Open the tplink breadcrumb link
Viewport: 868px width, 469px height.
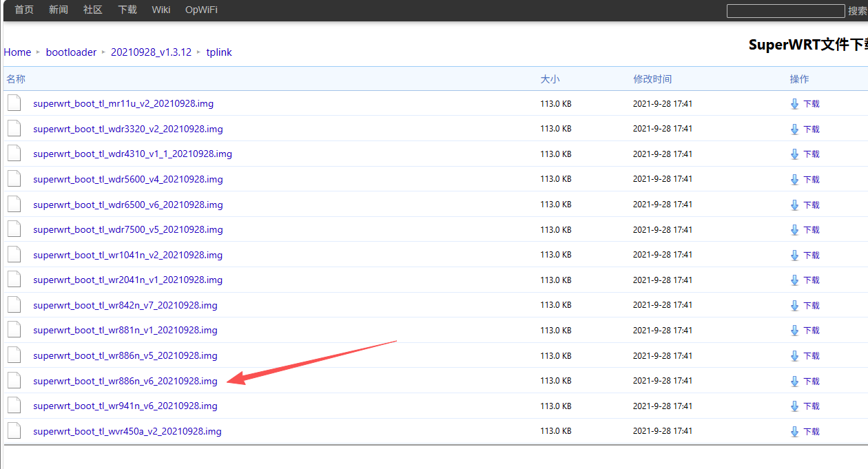tap(219, 52)
